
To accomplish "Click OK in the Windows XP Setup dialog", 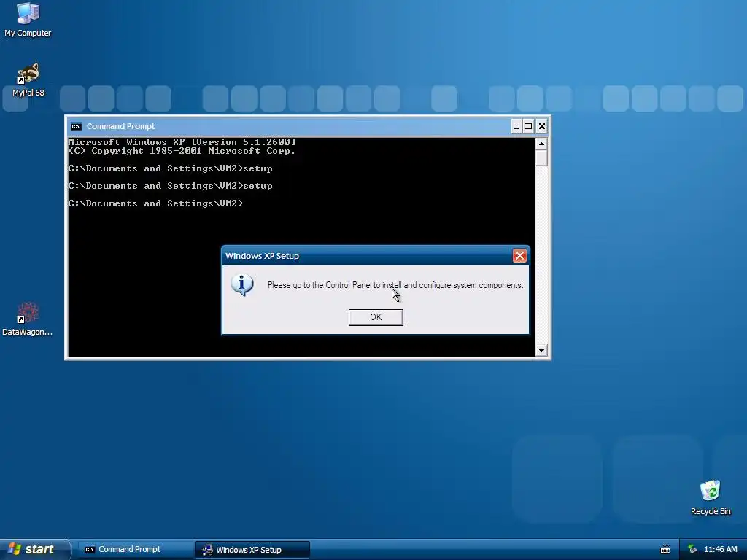I will [x=376, y=317].
